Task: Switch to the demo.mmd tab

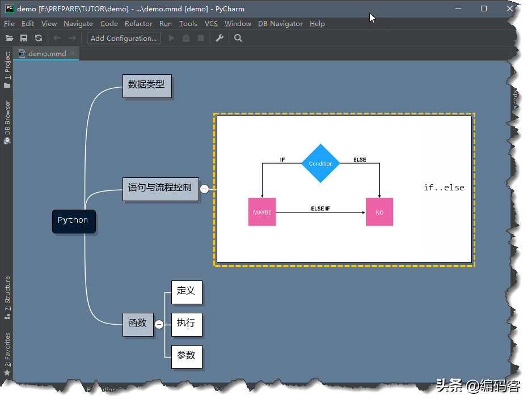Action: tap(47, 54)
